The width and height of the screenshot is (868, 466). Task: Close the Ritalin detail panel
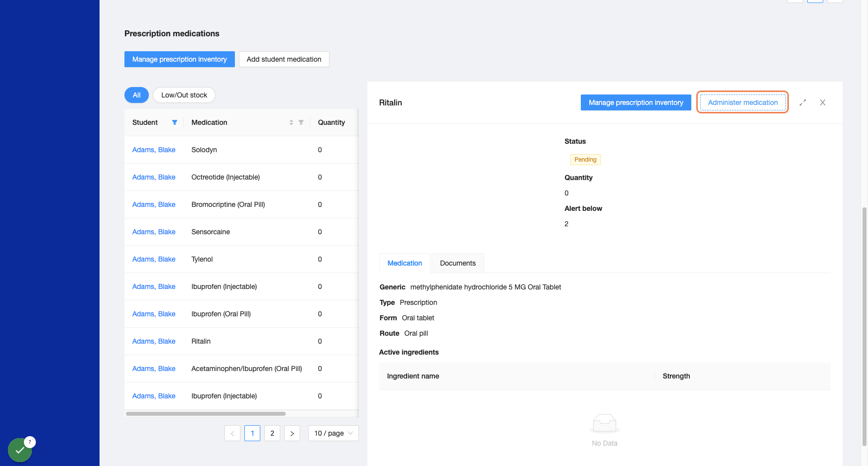click(x=823, y=102)
